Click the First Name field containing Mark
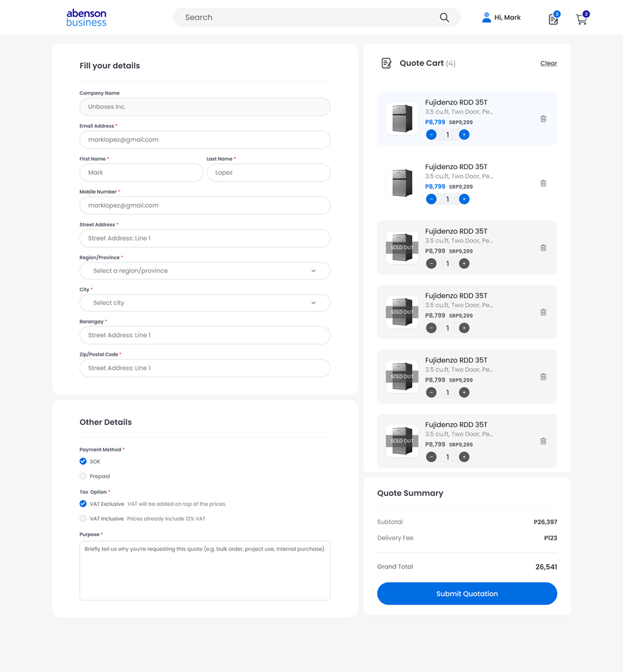Image resolution: width=623 pixels, height=672 pixels. pos(141,173)
